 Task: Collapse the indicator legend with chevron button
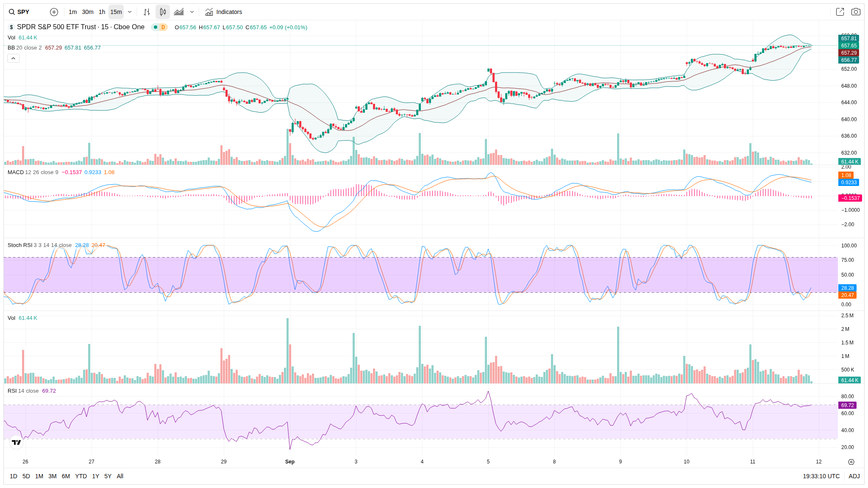click(x=13, y=58)
